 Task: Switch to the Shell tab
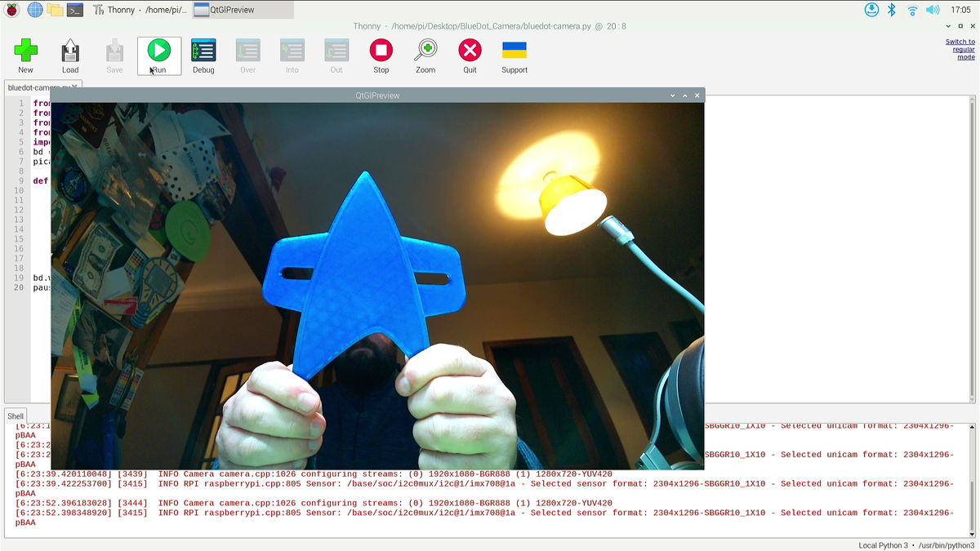15,415
